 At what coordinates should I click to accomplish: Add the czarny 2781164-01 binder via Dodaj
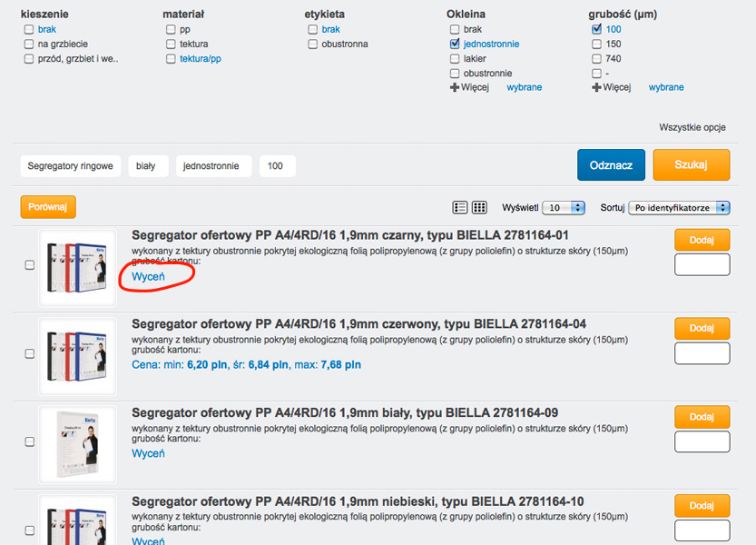click(x=702, y=240)
